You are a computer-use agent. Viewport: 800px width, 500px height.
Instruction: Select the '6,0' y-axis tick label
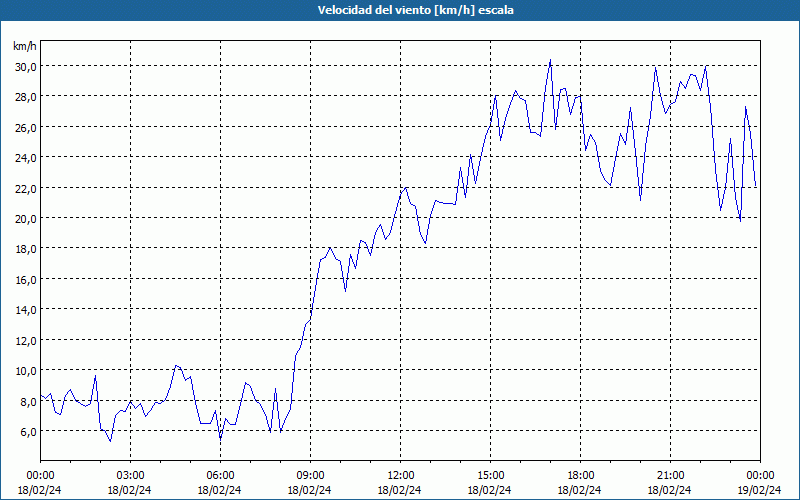[x=28, y=432]
